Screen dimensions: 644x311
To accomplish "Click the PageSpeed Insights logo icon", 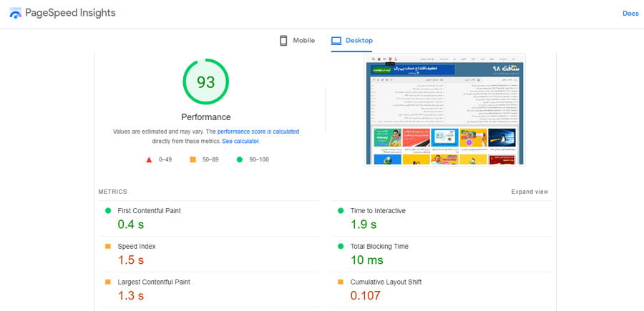I will point(15,13).
